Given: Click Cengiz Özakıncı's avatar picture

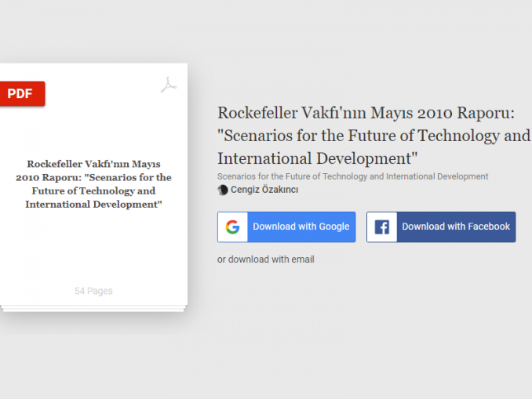Looking at the screenshot, I should coord(223,190).
